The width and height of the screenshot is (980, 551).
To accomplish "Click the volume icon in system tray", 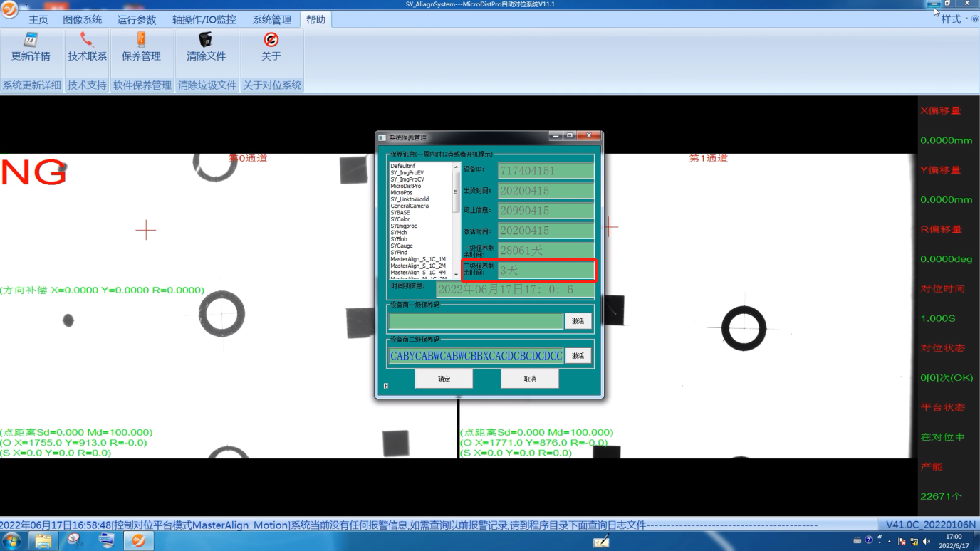I will 927,541.
